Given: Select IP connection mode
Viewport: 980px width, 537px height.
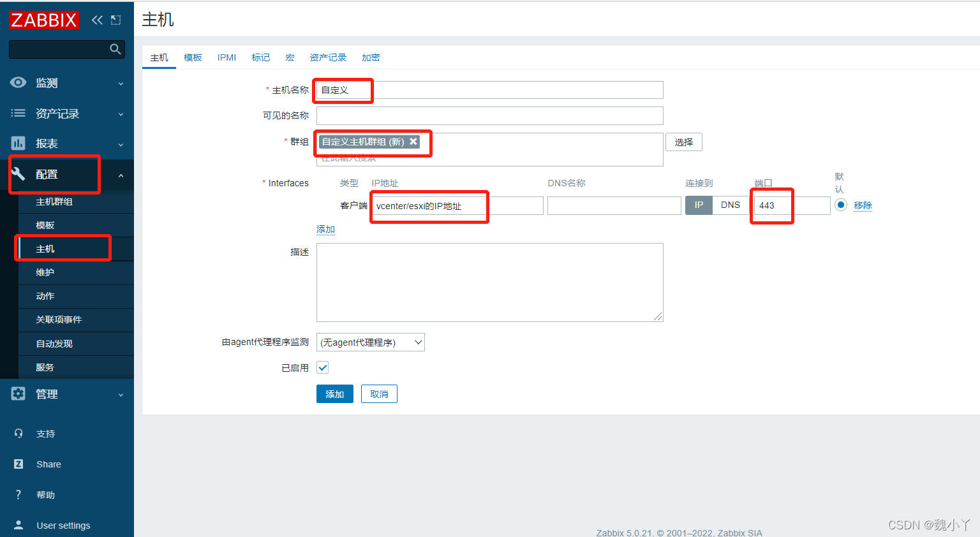Looking at the screenshot, I should (x=699, y=205).
